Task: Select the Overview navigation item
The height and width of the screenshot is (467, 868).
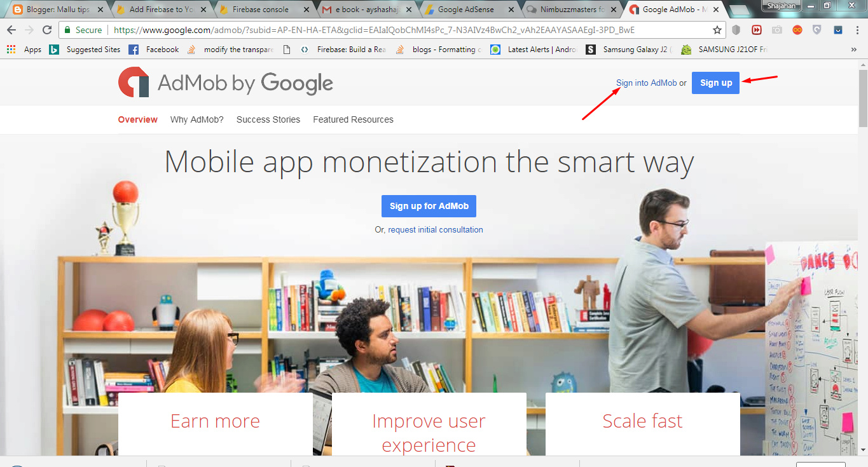Action: 138,119
